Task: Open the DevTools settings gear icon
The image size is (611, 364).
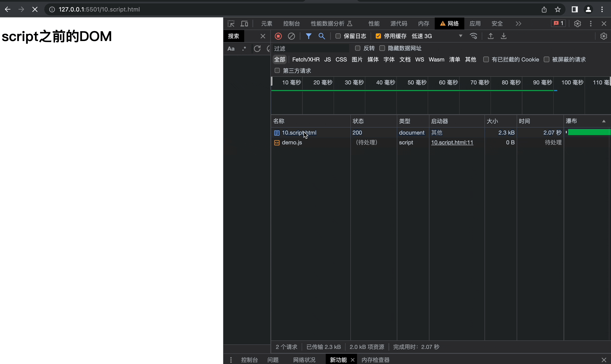Action: point(577,24)
